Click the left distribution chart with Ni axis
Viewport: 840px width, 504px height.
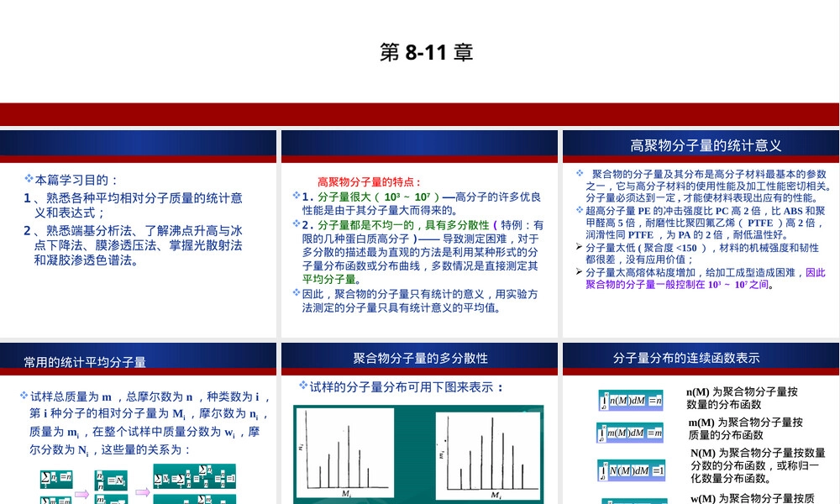point(344,454)
